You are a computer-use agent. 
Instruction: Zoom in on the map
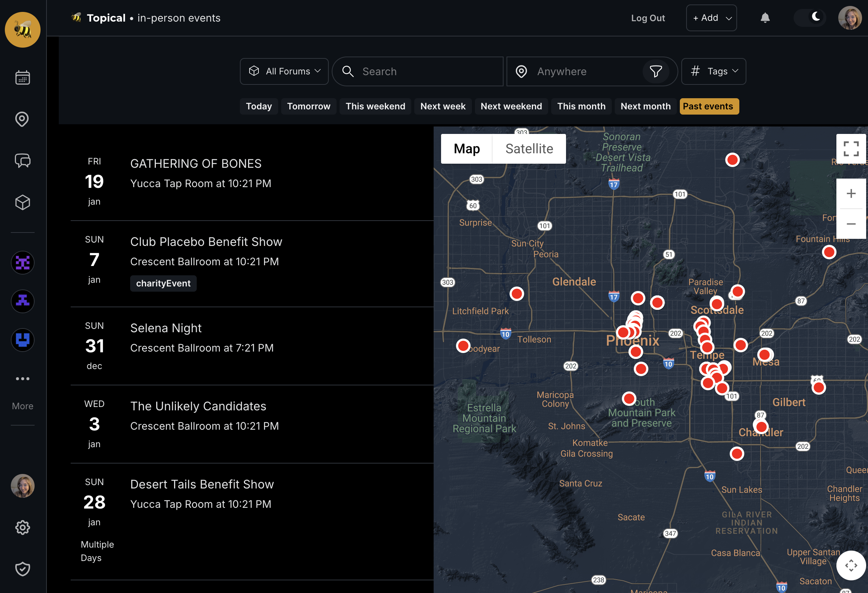coord(851,193)
